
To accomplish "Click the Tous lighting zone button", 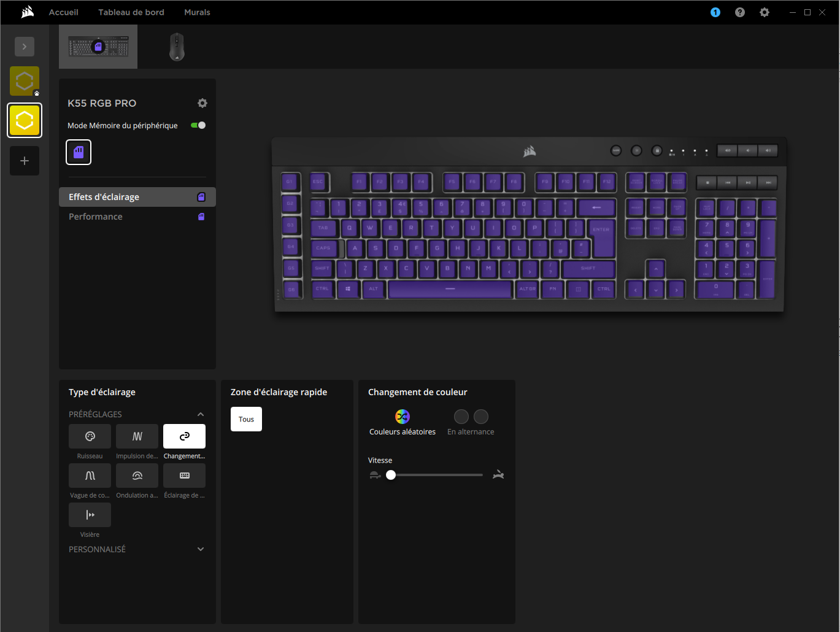I will 246,418.
